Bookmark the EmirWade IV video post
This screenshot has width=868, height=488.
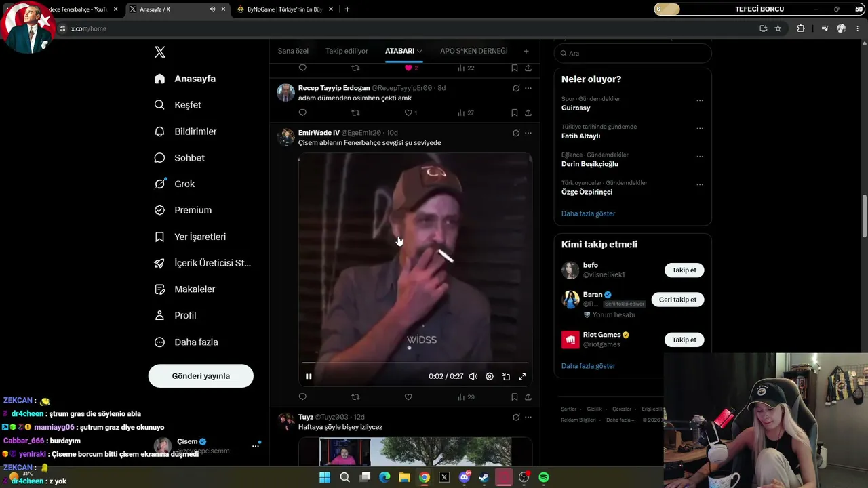[515, 396]
